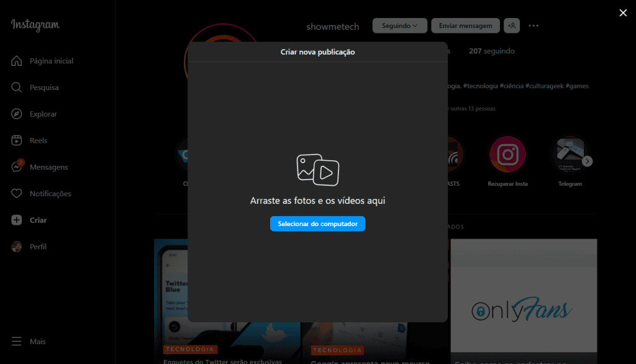Advance the story highlights with the right arrow
This screenshot has height=364, width=636.
click(588, 161)
